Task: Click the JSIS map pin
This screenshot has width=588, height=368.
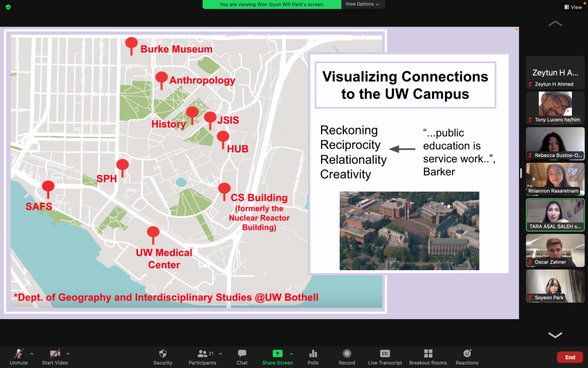Action: pyautogui.click(x=210, y=120)
